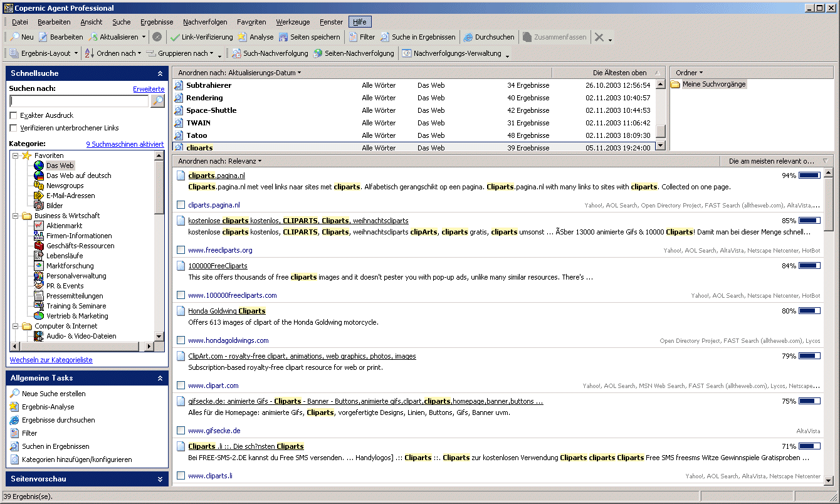Select E-Mail-Adressen category
The width and height of the screenshot is (840, 504).
(71, 196)
